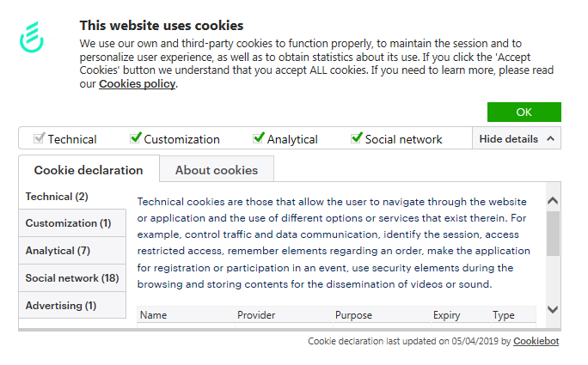The height and width of the screenshot is (365, 588).
Task: Accept cookies with the OK button
Action: coord(524,112)
